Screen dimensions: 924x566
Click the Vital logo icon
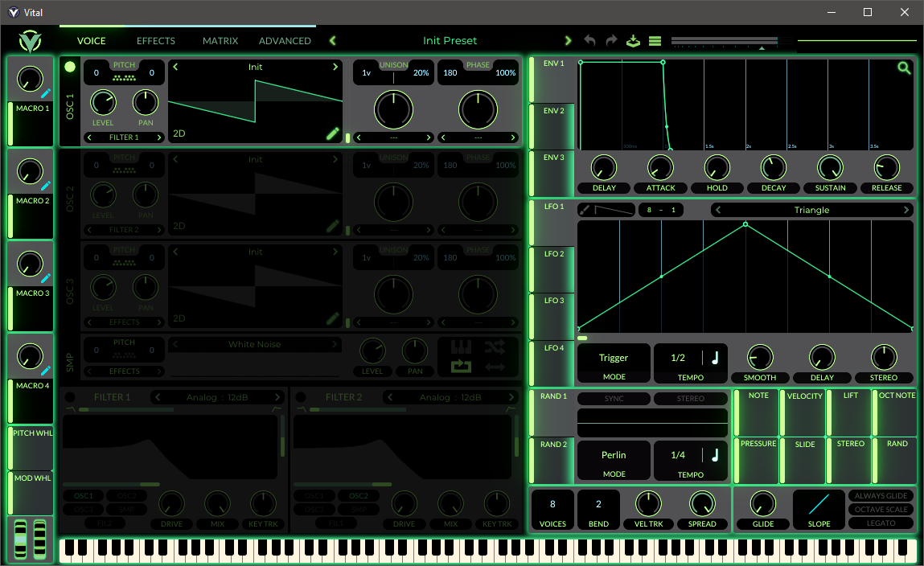[x=31, y=41]
